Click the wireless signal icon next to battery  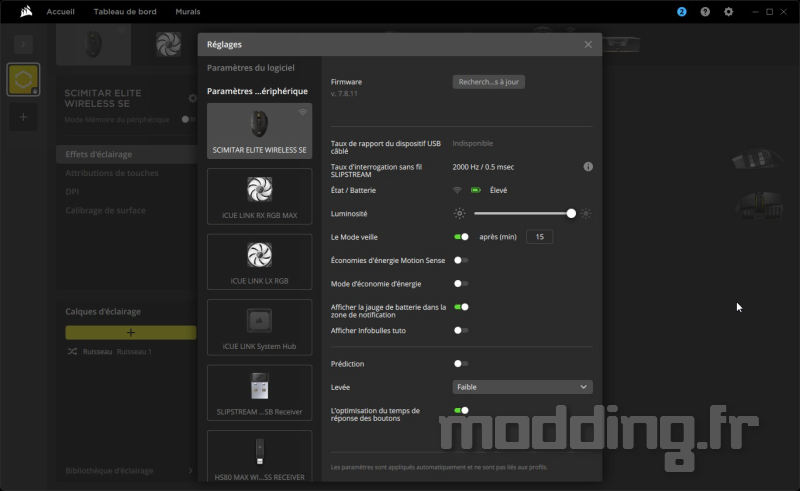pyautogui.click(x=457, y=190)
